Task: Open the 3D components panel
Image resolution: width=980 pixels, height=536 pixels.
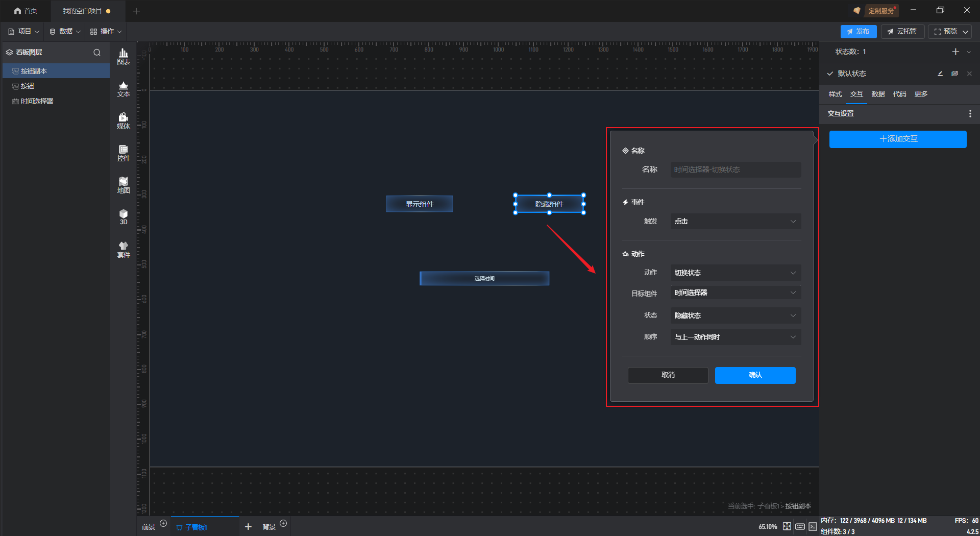Action: 124,217
